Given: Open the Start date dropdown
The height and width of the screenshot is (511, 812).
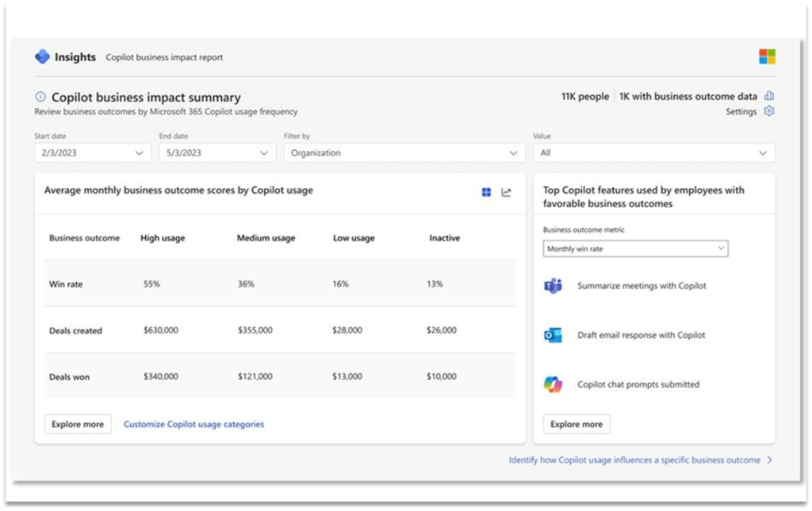Looking at the screenshot, I should click(93, 153).
